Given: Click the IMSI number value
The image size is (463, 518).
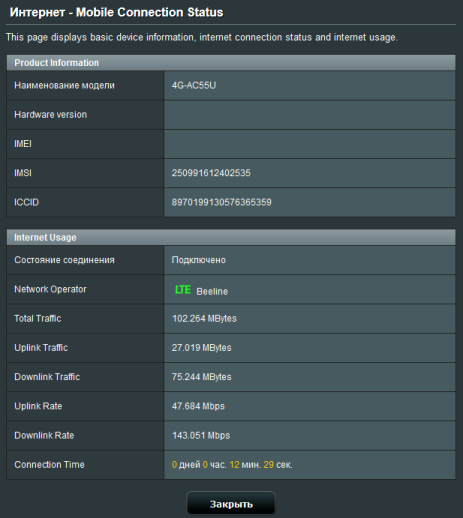Looking at the screenshot, I should coord(211,173).
